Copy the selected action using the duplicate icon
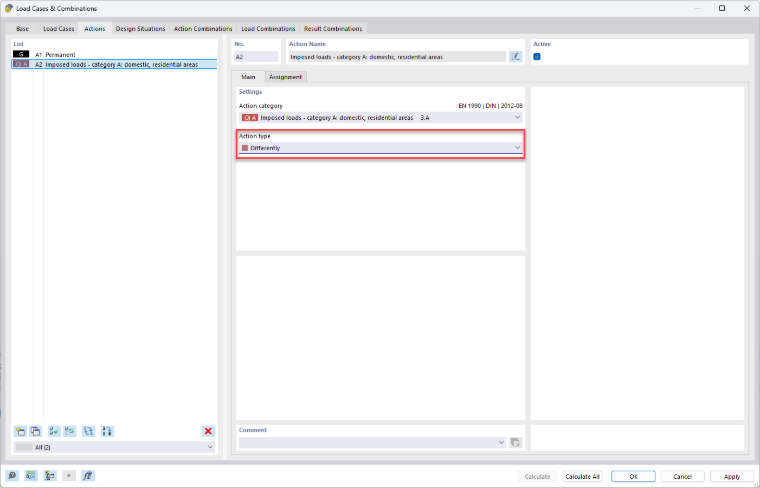This screenshot has width=760, height=488. click(35, 431)
